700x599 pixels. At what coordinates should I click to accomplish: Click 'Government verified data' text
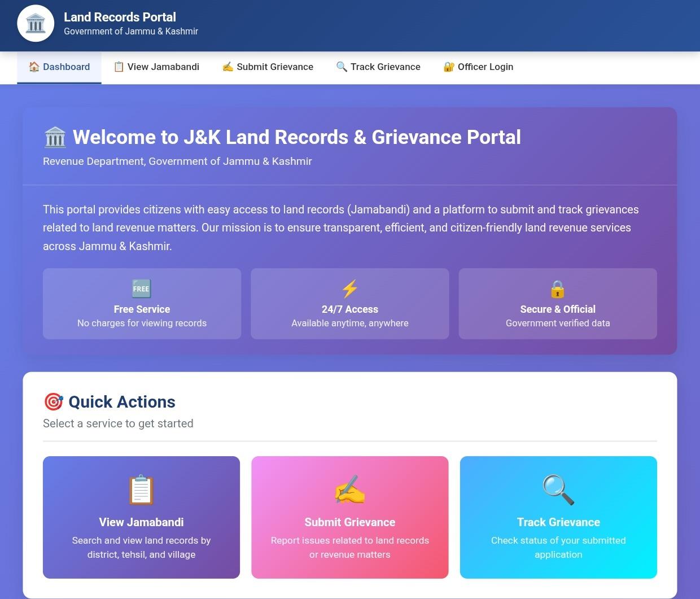[558, 323]
